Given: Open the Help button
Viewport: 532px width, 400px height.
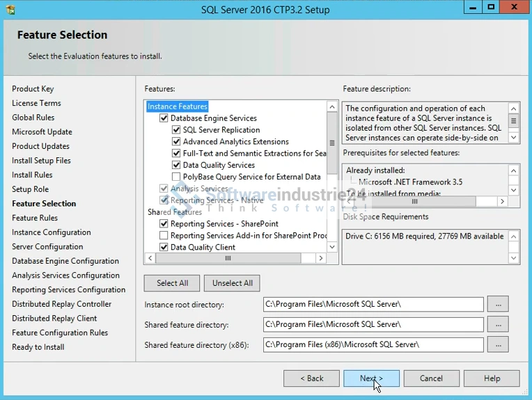Looking at the screenshot, I should tap(492, 378).
